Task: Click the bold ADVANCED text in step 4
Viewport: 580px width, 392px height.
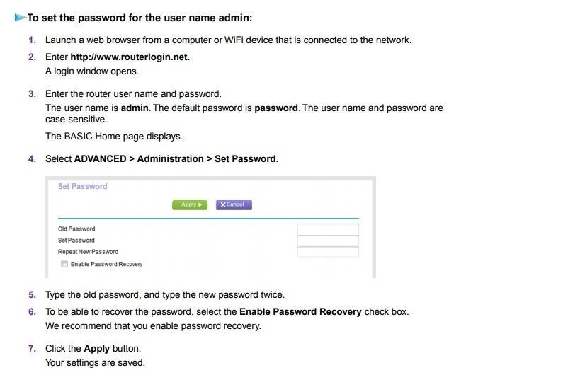Action: tap(100, 158)
